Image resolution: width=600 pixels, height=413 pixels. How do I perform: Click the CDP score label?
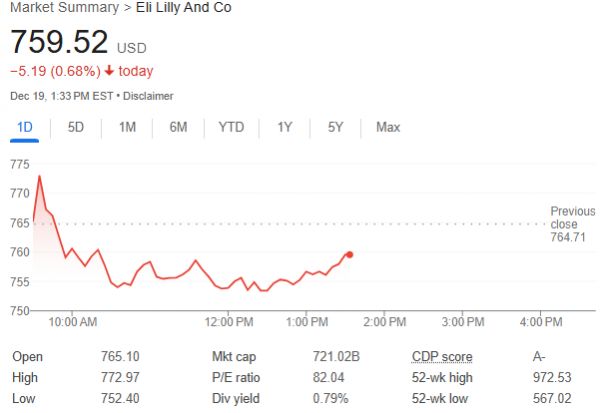(x=442, y=357)
